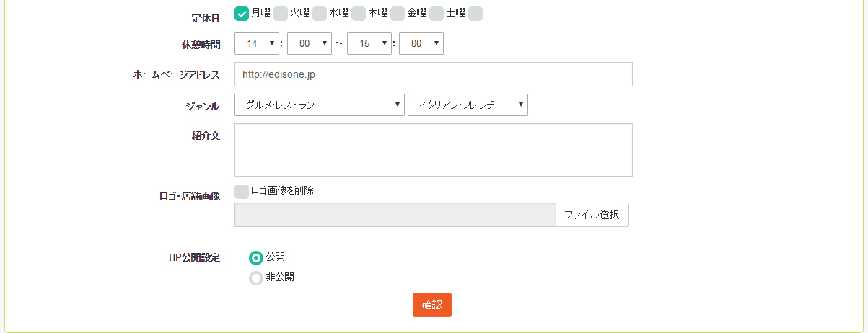The width and height of the screenshot is (868, 333).
Task: Check the ロゴ画像を削除 checkbox
Action: pos(242,191)
